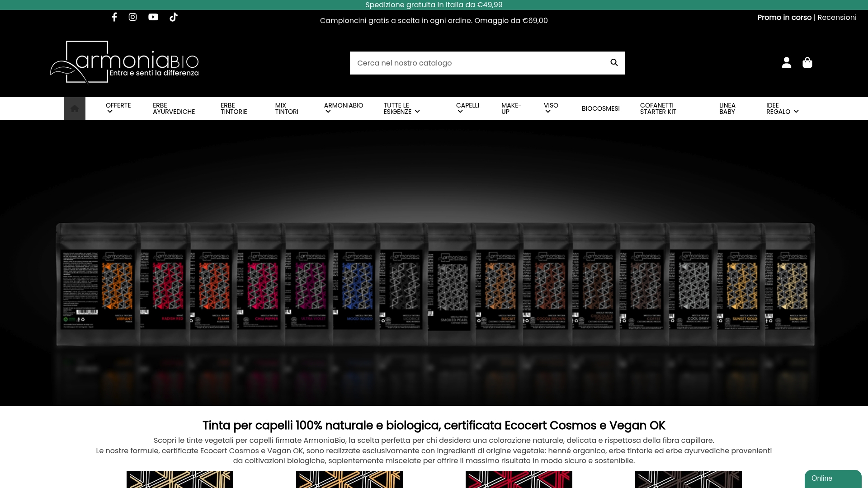Screen dimensions: 868x488
Task: Go to home via house icon
Action: (x=75, y=108)
